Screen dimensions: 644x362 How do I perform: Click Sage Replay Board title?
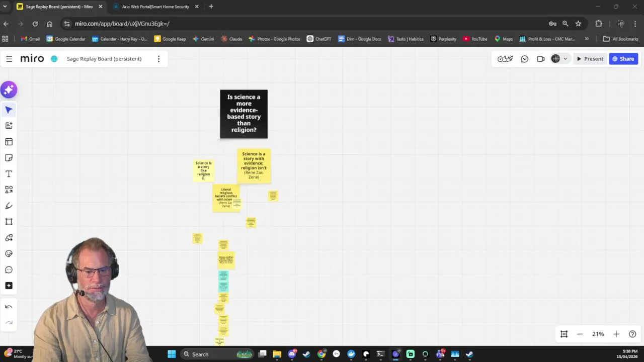click(104, 59)
